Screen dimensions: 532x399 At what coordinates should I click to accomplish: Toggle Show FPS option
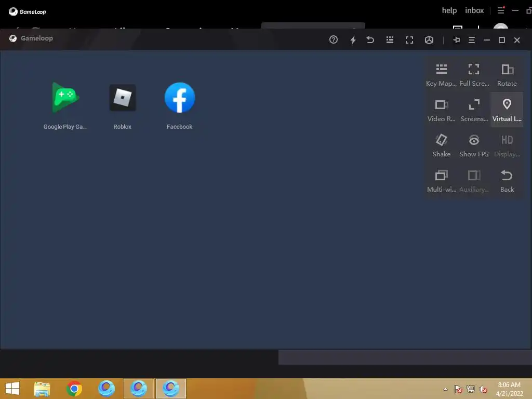click(x=474, y=145)
